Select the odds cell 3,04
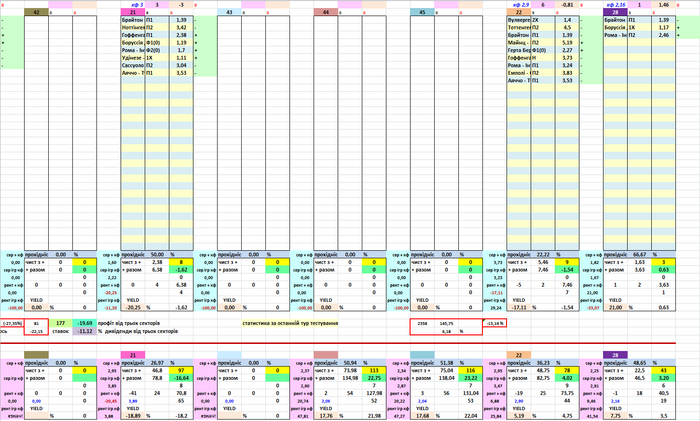The height and width of the screenshot is (421, 700). click(181, 65)
